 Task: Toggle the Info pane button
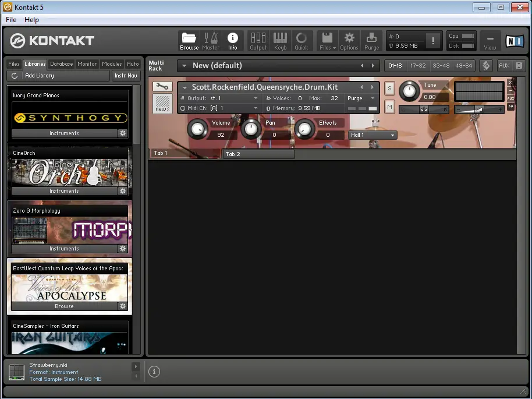[x=232, y=41]
